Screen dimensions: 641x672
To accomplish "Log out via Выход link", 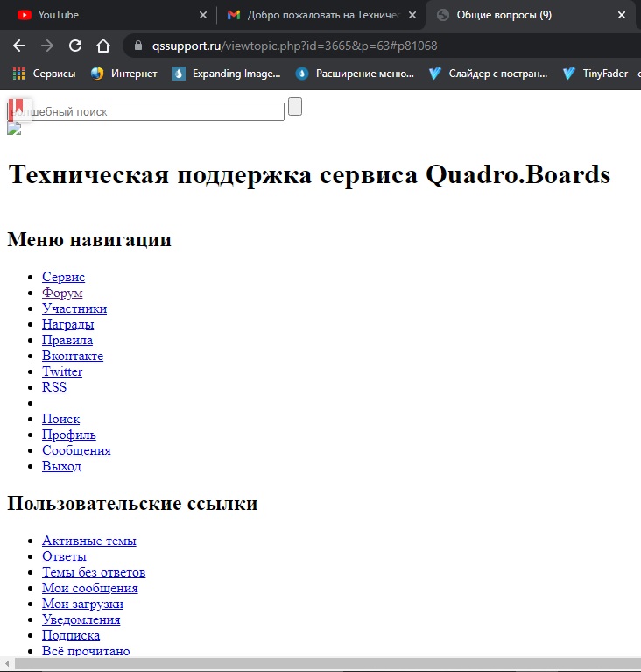I will [x=61, y=466].
